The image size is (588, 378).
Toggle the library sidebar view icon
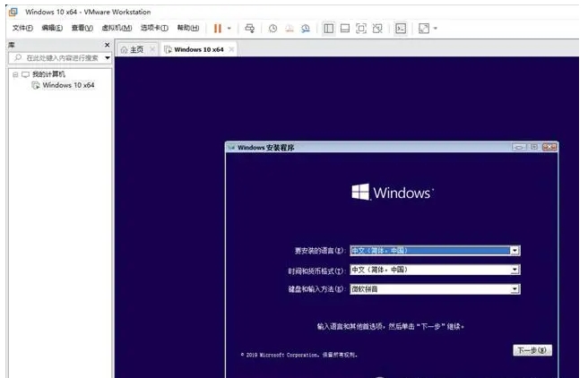click(329, 28)
